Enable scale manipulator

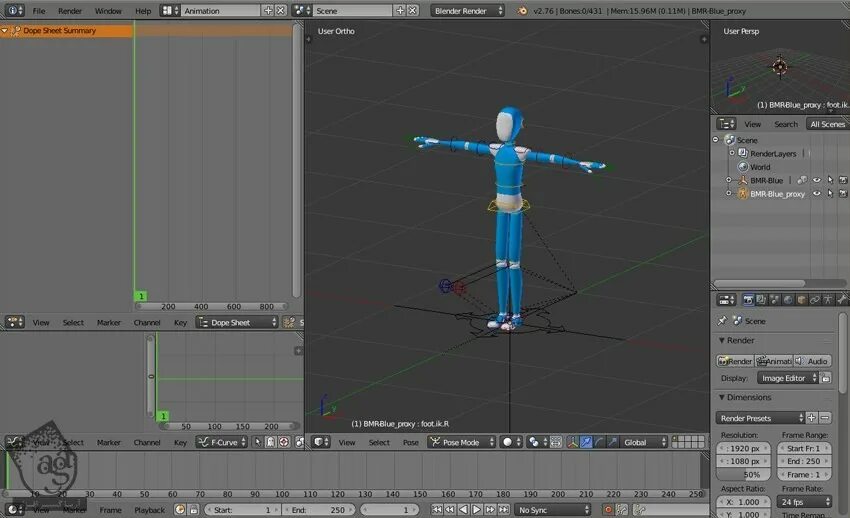point(612,442)
